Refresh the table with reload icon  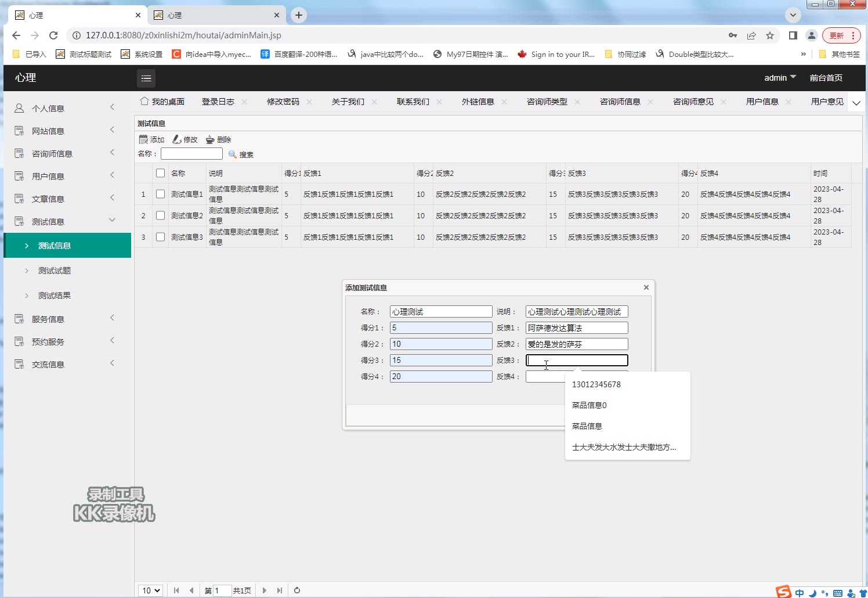pos(297,590)
